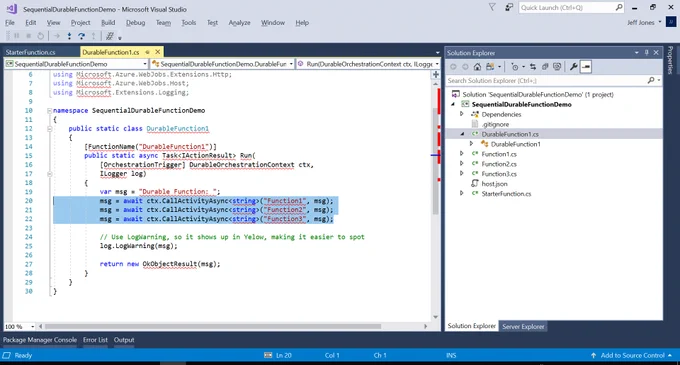Click the Break All pause debug icon
The image size is (680, 365).
(16, 36)
